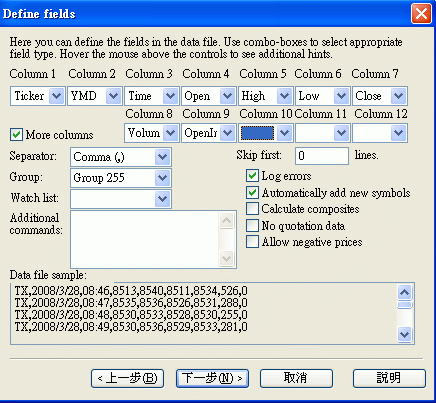This screenshot has height=403, width=436.
Task: Click up arrow in data sample scrollbar
Action: (405, 292)
